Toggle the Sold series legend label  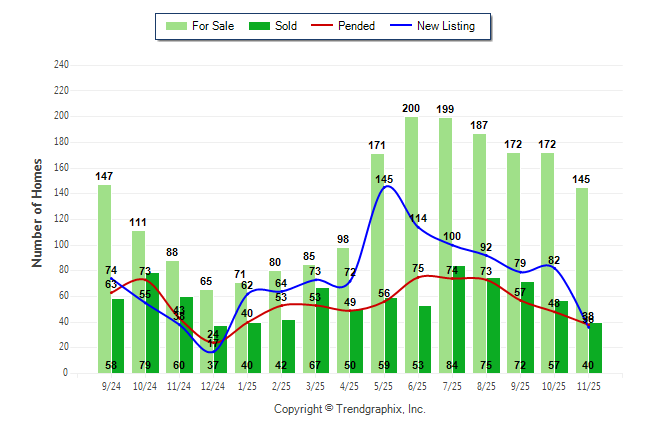pyautogui.click(x=286, y=26)
